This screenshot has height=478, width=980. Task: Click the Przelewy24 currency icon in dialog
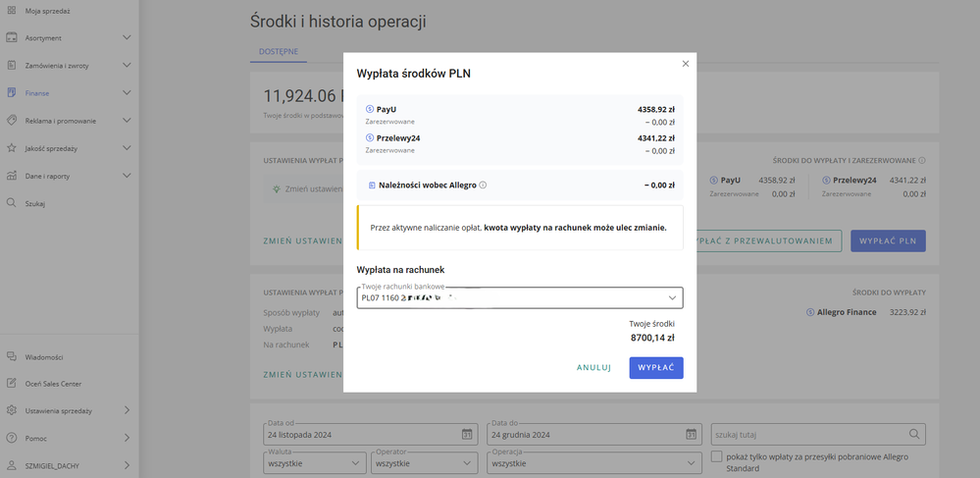pos(369,138)
